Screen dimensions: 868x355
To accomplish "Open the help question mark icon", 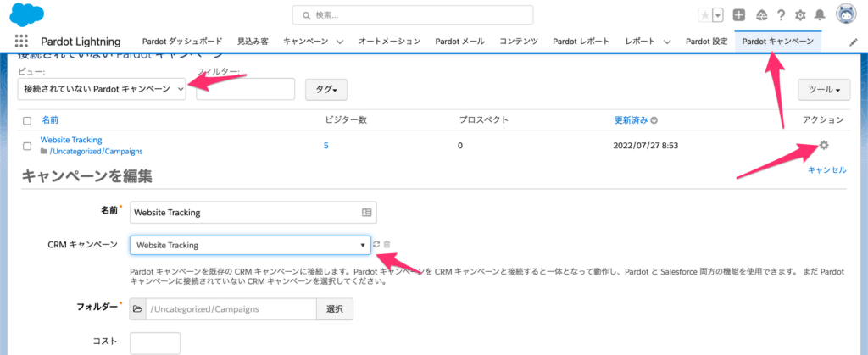I will (781, 15).
